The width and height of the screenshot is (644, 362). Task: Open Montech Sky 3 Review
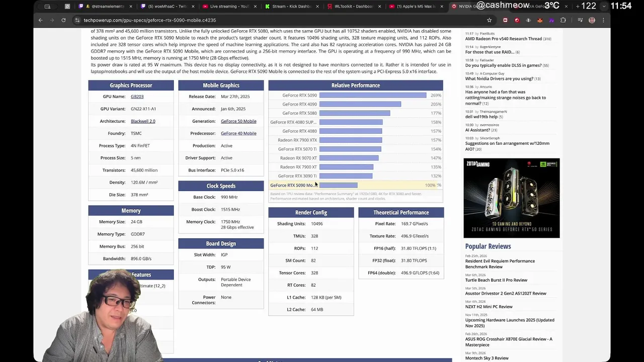[x=487, y=358]
